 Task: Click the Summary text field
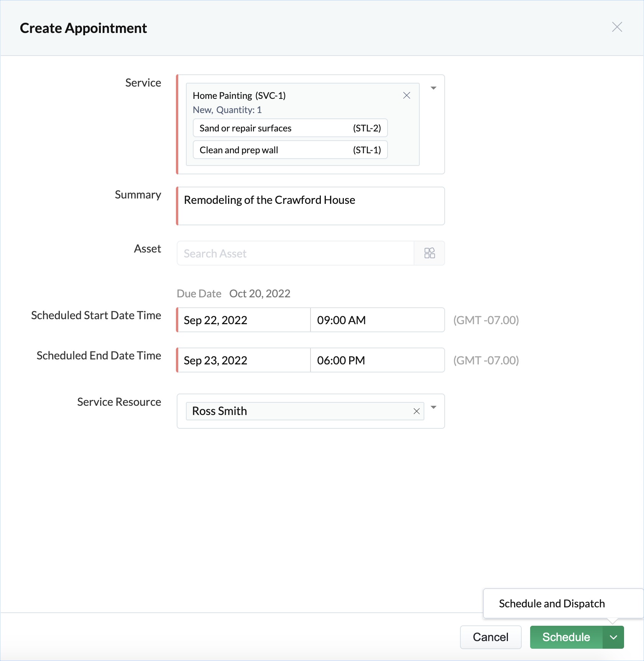pyautogui.click(x=310, y=206)
